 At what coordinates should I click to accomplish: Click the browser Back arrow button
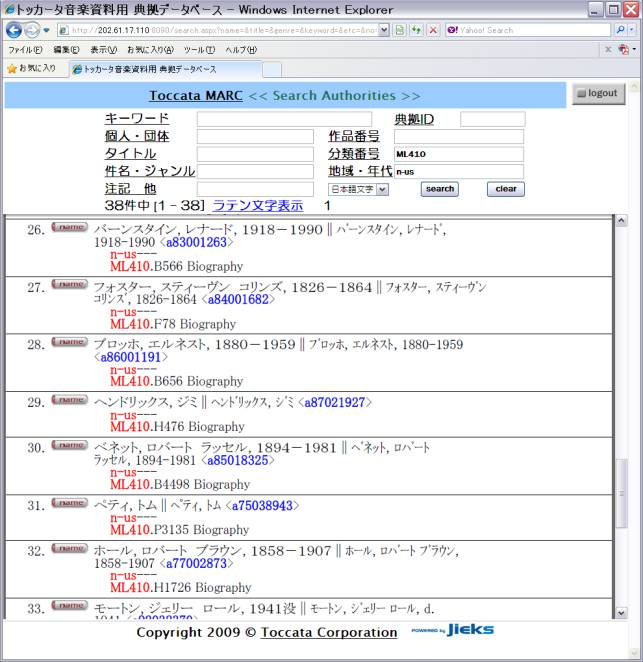pyautogui.click(x=14, y=30)
